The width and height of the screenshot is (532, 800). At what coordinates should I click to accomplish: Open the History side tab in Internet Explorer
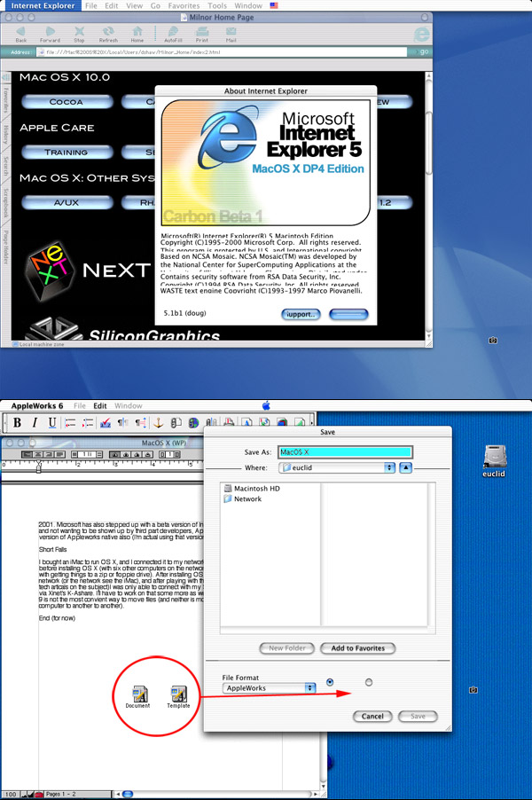coord(5,134)
